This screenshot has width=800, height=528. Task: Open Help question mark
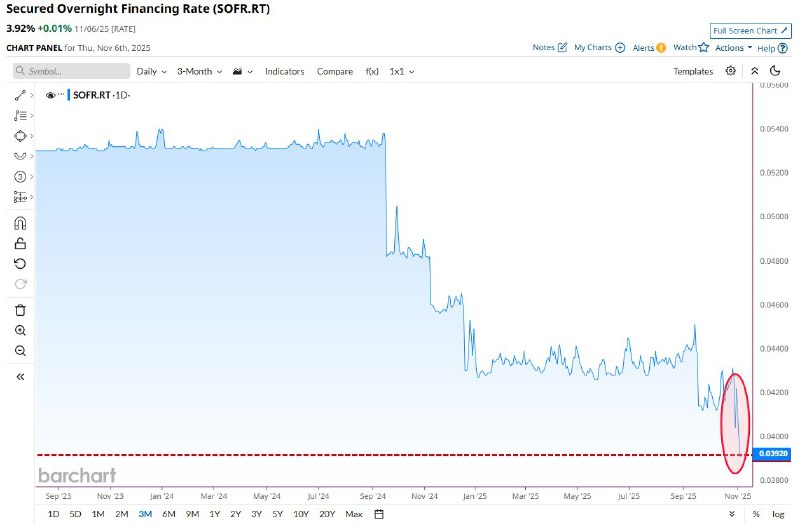pyautogui.click(x=783, y=48)
